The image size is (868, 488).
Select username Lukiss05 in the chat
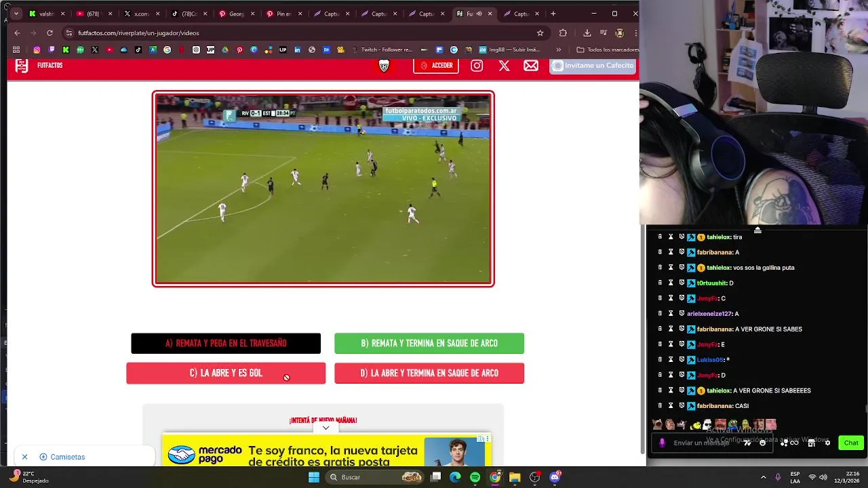710,360
